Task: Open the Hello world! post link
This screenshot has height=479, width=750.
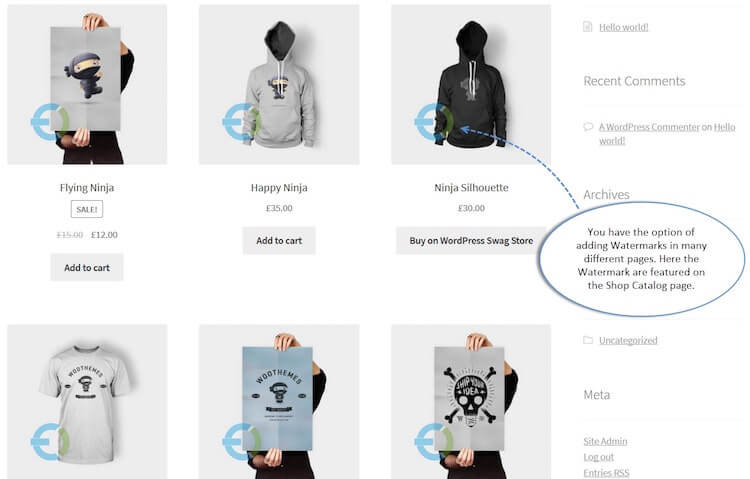Action: click(x=624, y=27)
